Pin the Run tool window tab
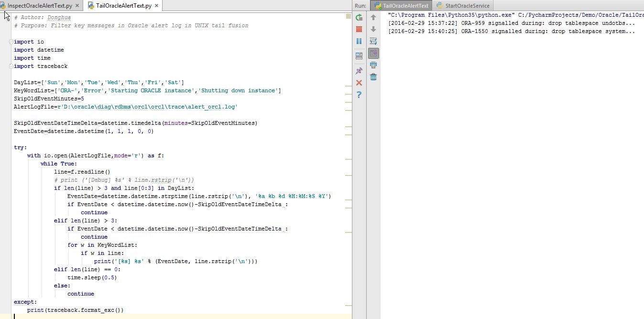 point(359,70)
